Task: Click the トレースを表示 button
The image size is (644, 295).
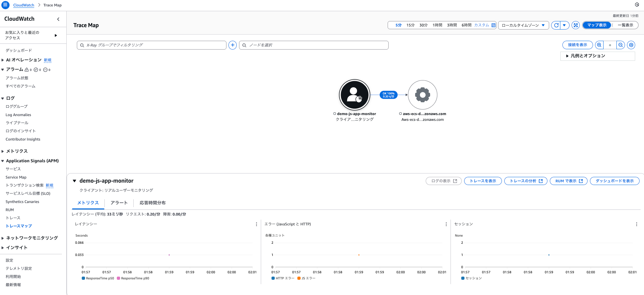Action: tap(483, 181)
